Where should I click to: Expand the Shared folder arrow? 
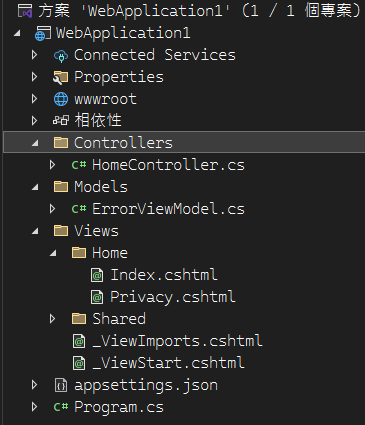point(52,319)
